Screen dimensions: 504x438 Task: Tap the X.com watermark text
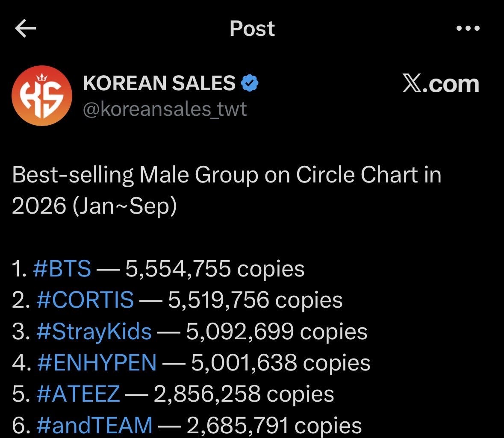[x=441, y=84]
